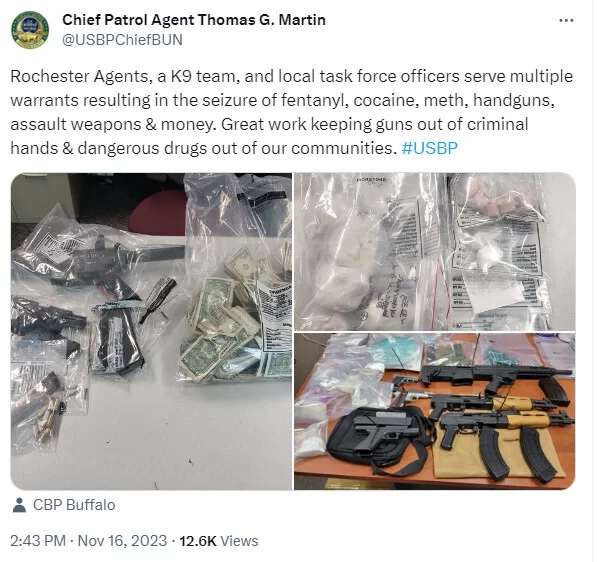Open the rifles on table photo
Image resolution: width=597 pixels, height=562 pixels.
434,412
